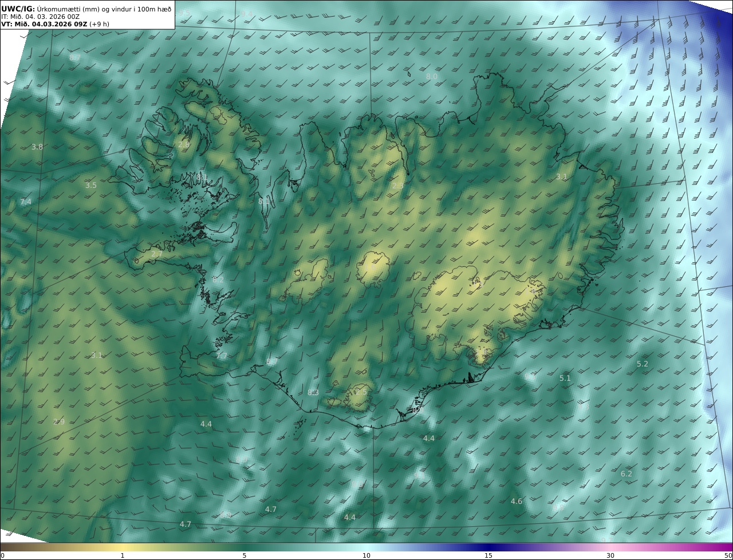Viewport: 733px width, 560px height.
Task: Click the 7.4 precipitation value label
Action: click(26, 202)
